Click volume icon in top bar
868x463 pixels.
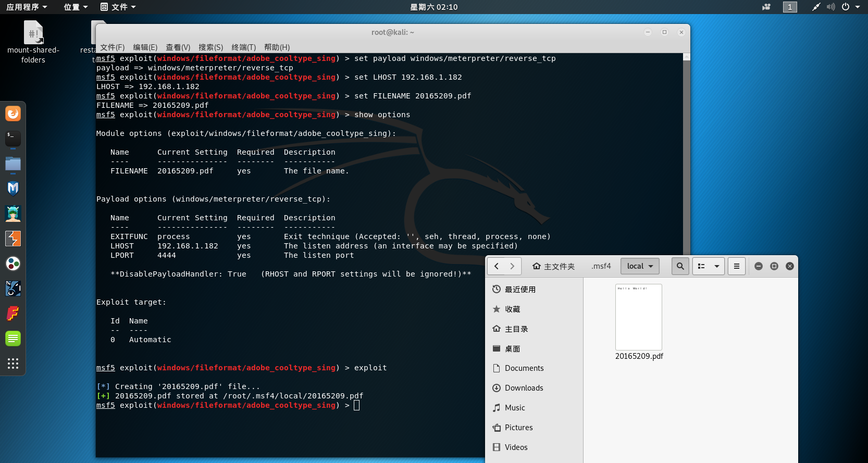tap(830, 7)
